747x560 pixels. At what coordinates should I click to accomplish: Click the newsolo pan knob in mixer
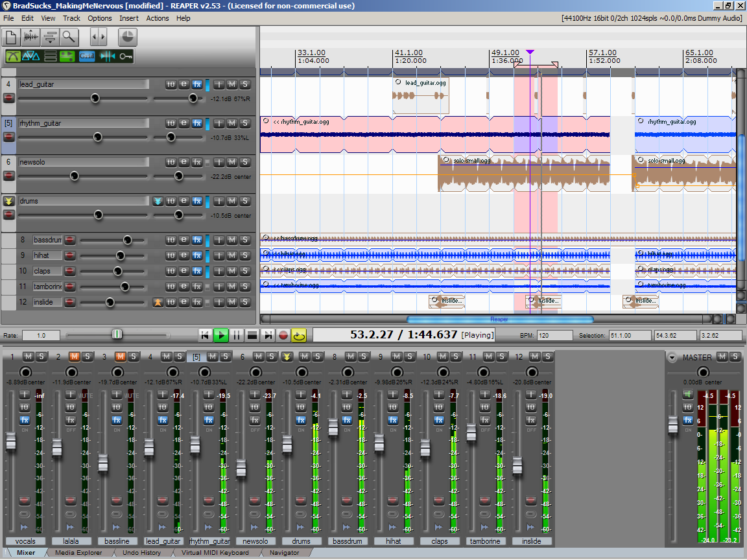point(256,372)
